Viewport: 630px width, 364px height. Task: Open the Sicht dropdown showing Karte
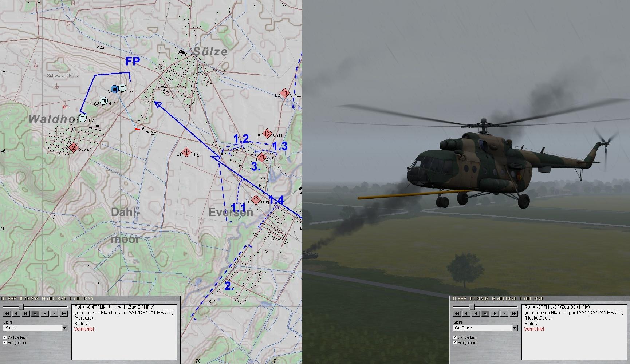64,328
